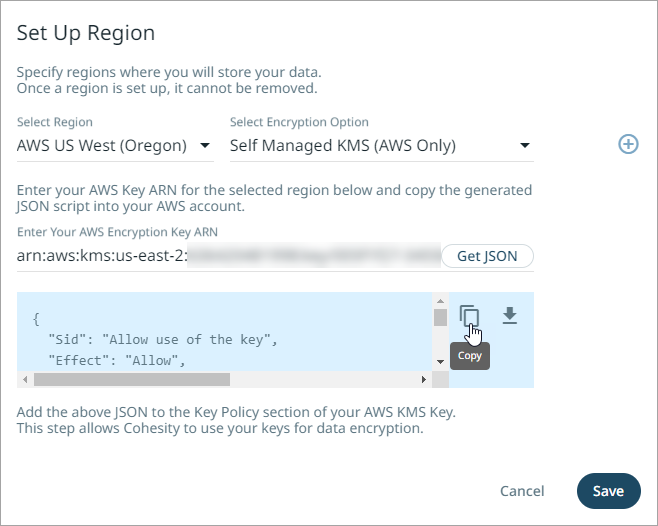Image resolution: width=658 pixels, height=526 pixels.
Task: Click the "Sid" line in the JSON script
Action: coord(152,339)
